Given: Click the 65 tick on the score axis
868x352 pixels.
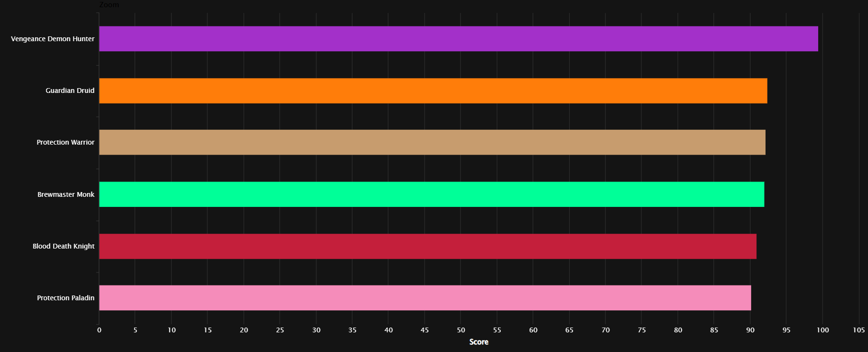Looking at the screenshot, I should coord(569,330).
